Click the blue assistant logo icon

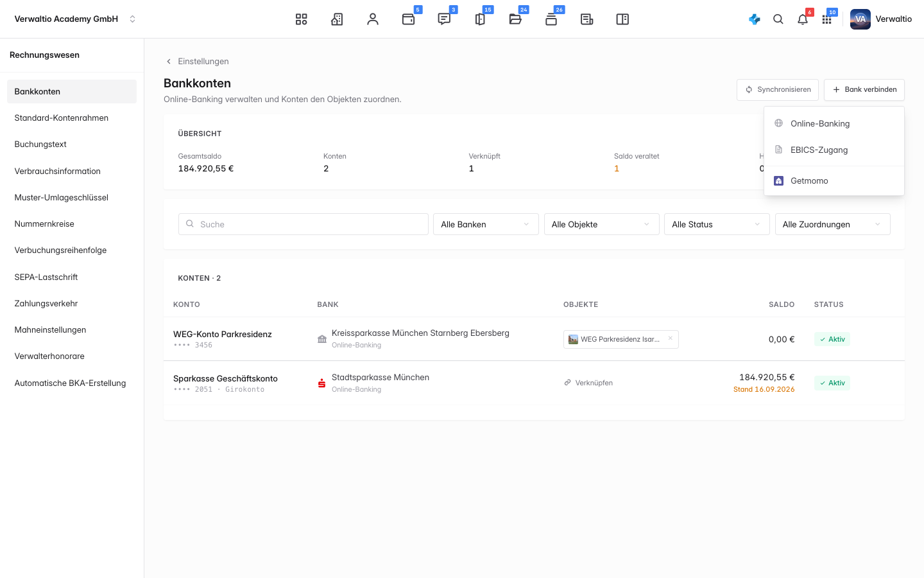[755, 19]
